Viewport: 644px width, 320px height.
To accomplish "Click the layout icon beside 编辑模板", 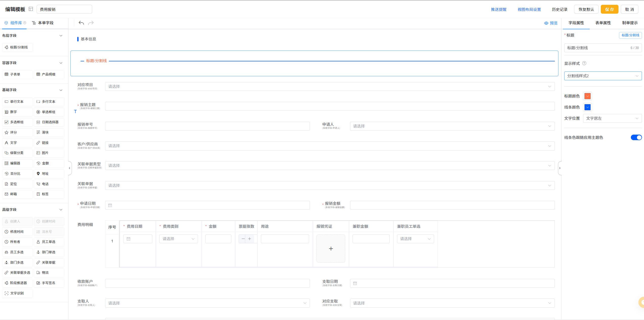I will [31, 9].
